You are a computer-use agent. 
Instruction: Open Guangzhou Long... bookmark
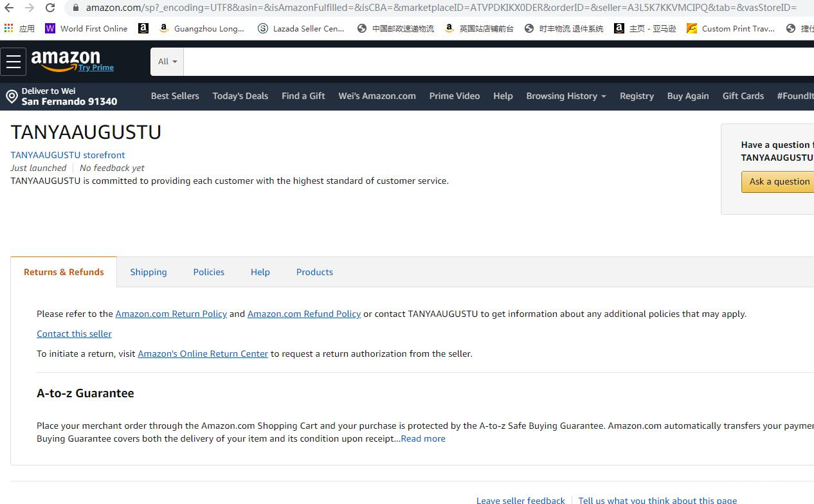coord(201,28)
